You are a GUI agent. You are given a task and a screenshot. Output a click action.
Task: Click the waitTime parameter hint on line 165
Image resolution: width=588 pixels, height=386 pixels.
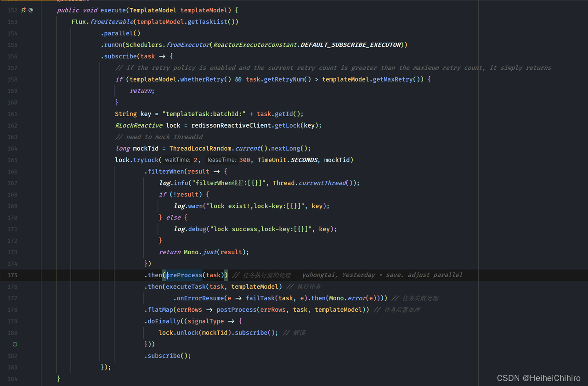(x=177, y=160)
